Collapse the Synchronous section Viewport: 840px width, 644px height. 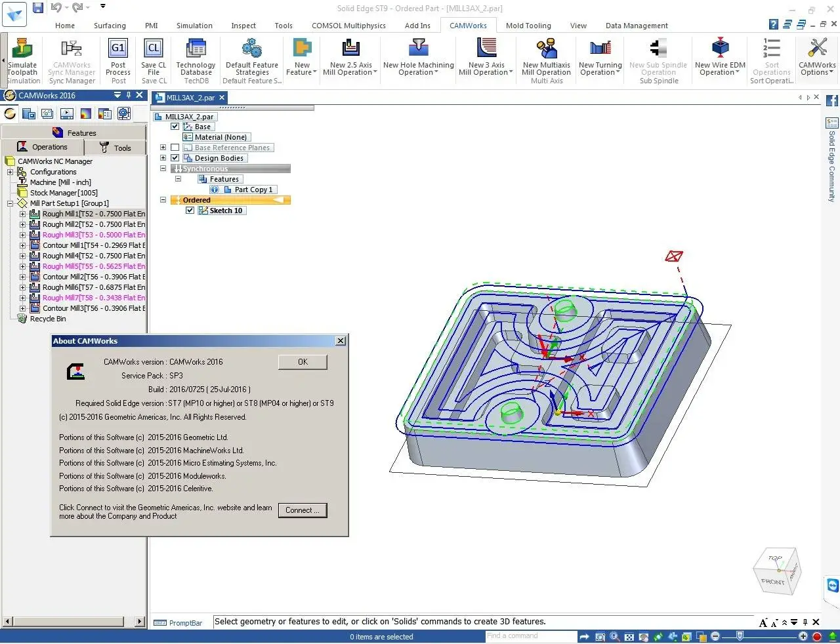pos(163,169)
